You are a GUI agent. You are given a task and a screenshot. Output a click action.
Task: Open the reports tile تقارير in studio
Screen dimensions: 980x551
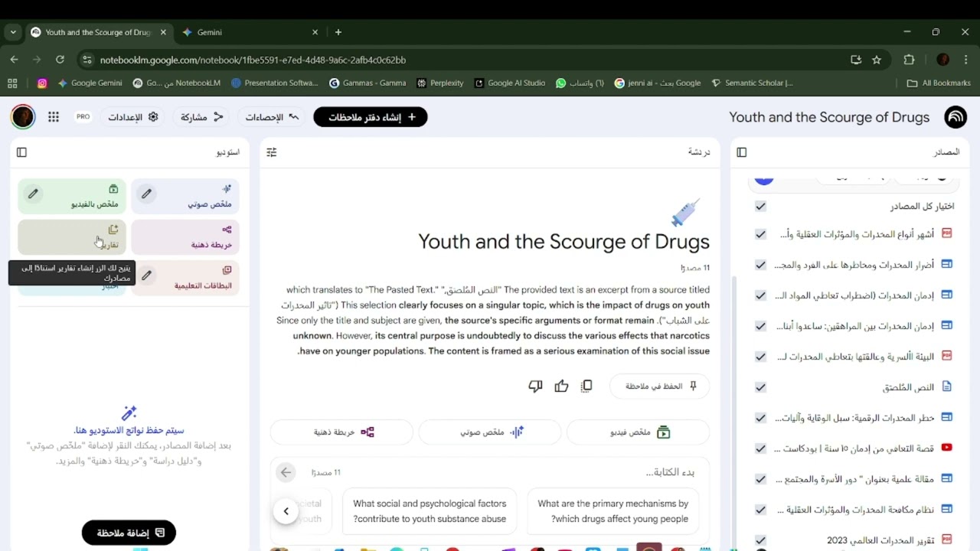click(72, 237)
